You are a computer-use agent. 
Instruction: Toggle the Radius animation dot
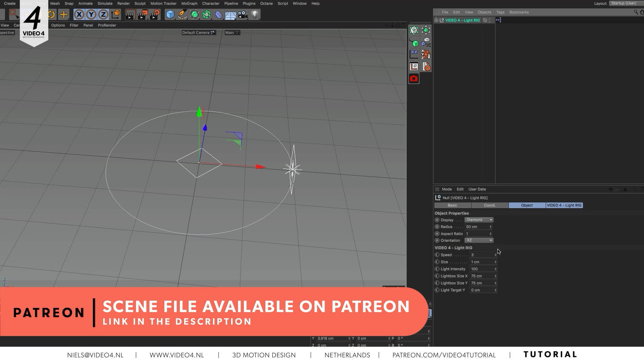[x=437, y=227]
